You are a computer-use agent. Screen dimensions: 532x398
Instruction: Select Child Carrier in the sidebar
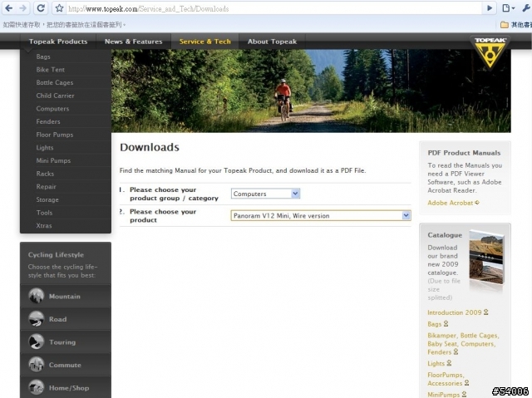56,96
